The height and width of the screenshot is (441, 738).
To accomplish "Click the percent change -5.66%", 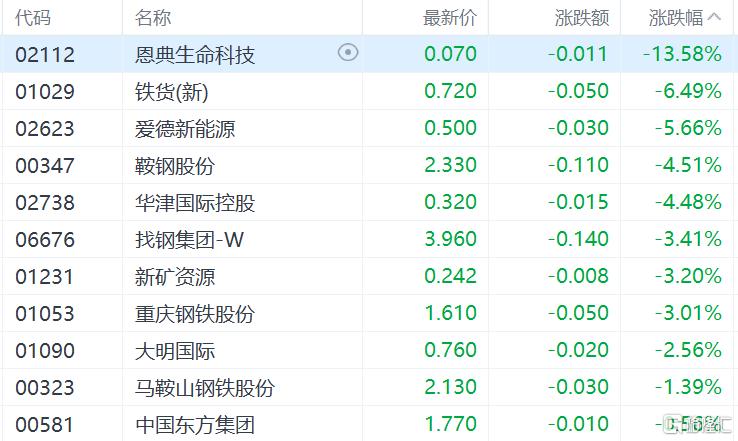I will [x=689, y=128].
